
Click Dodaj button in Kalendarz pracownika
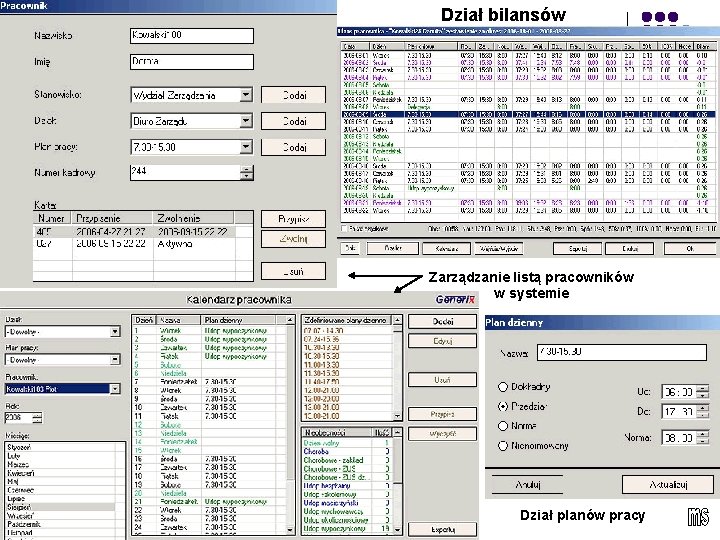tap(442, 321)
